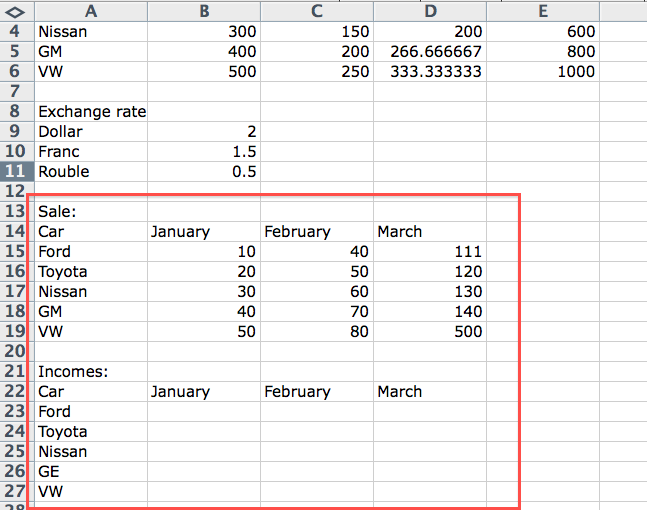
Task: Click 'Ford' in Incomes table
Action: coord(91,411)
